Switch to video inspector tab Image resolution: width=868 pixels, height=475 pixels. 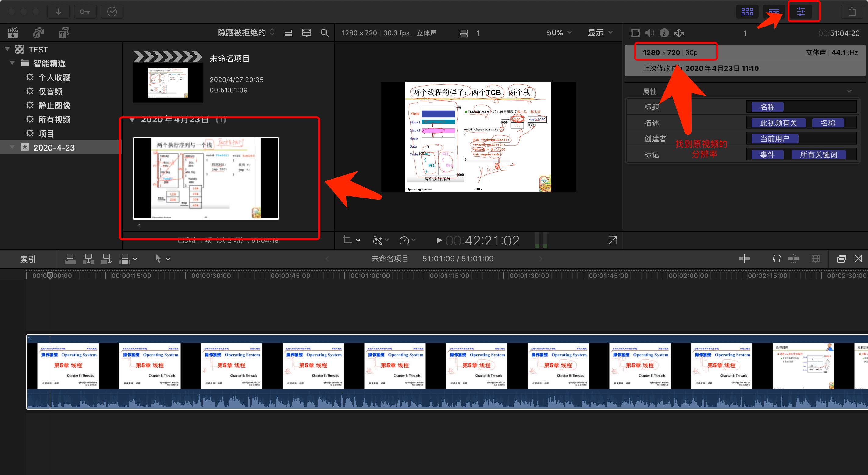tap(635, 33)
